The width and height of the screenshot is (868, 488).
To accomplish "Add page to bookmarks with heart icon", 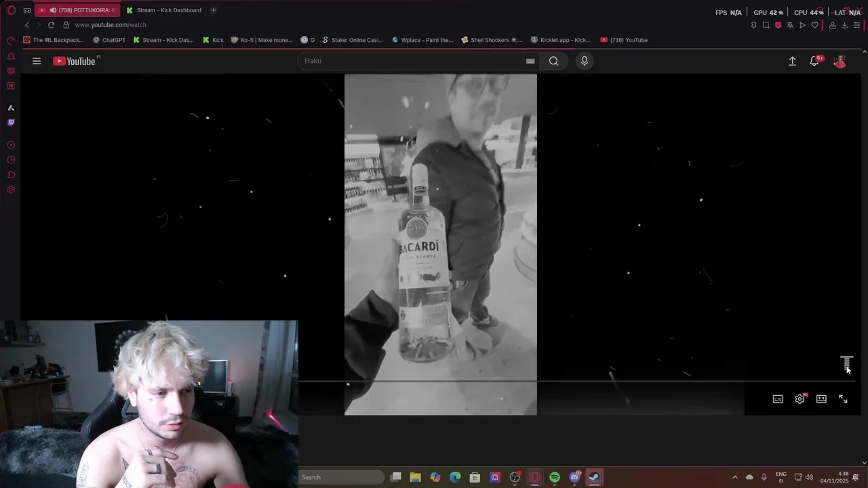I will click(x=814, y=25).
